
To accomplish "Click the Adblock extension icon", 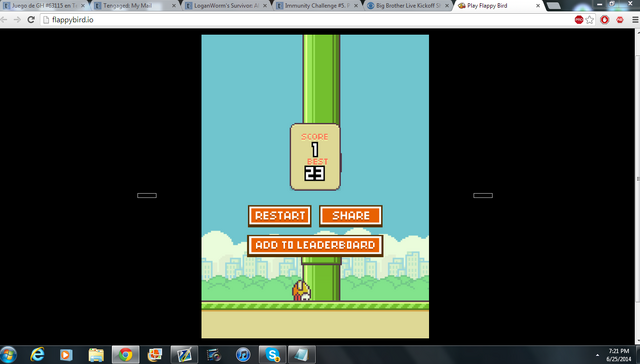I will click(620, 20).
